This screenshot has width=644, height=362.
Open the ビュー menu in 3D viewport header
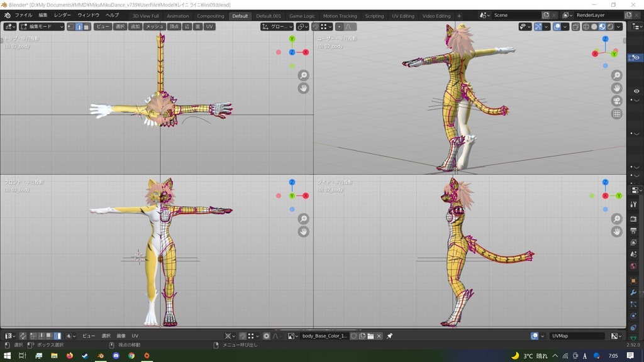[x=103, y=26]
